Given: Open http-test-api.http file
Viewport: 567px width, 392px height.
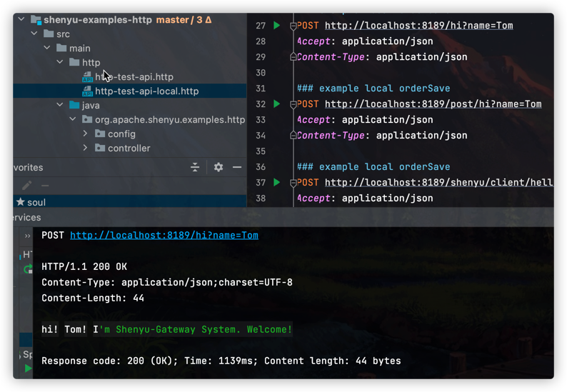Looking at the screenshot, I should pos(134,77).
